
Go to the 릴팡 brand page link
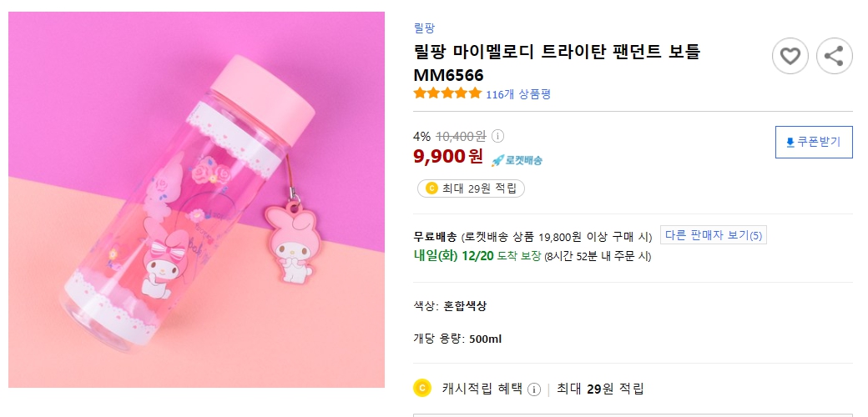click(424, 28)
